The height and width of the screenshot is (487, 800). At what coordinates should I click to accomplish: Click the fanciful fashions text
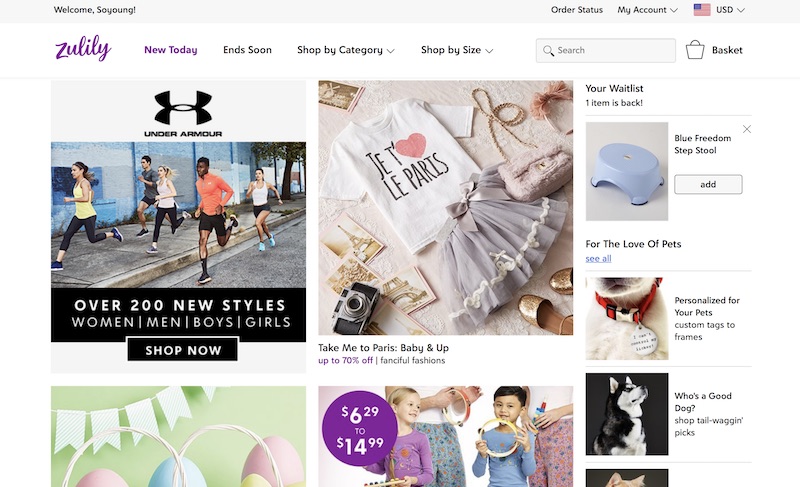tap(412, 361)
